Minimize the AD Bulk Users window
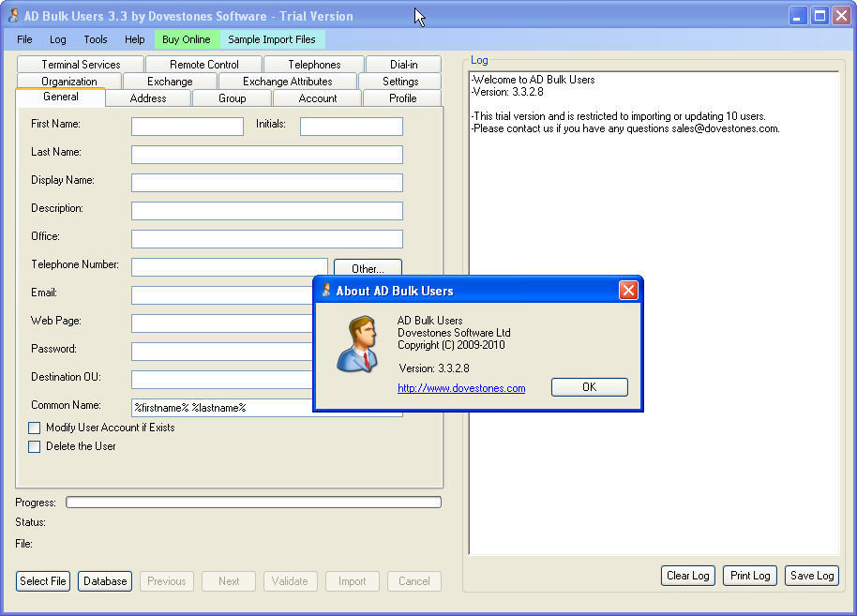The image size is (857, 616). pos(798,16)
